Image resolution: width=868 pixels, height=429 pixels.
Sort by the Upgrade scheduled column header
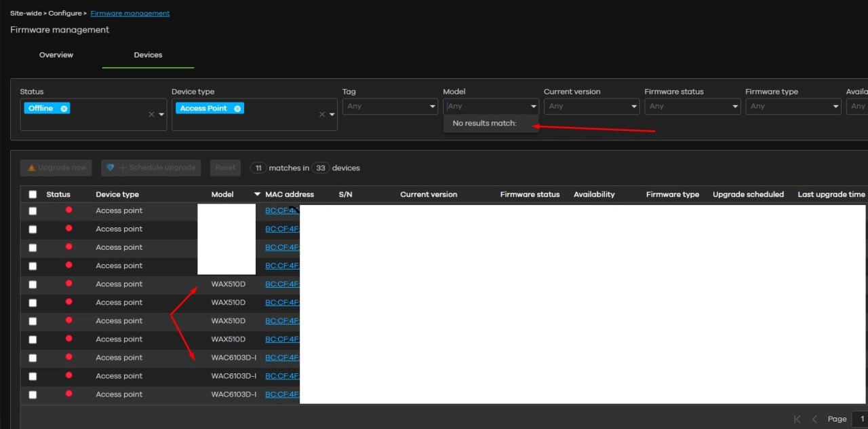748,194
